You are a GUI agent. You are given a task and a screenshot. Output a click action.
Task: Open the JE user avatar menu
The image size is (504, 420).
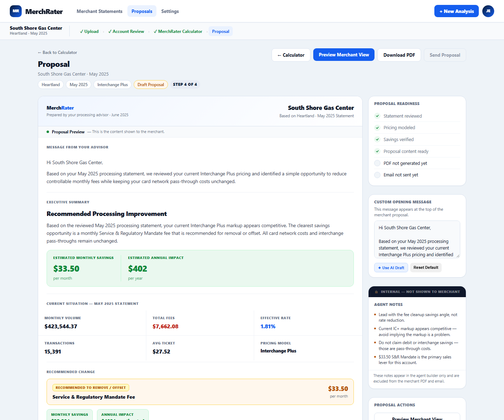[488, 11]
